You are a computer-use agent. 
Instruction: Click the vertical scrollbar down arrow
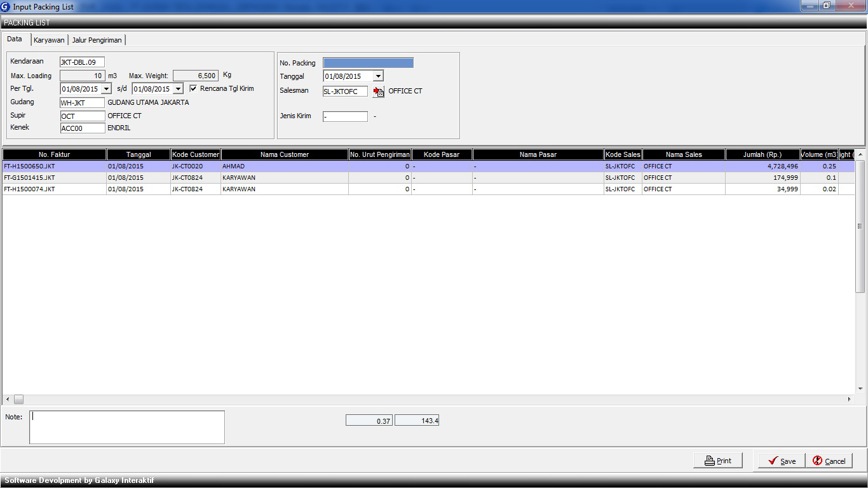point(860,388)
